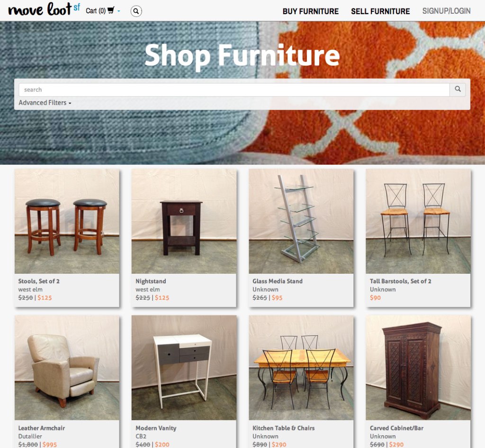The image size is (485, 448).
Task: Open the BUY FURNITURE menu item
Action: point(311,11)
